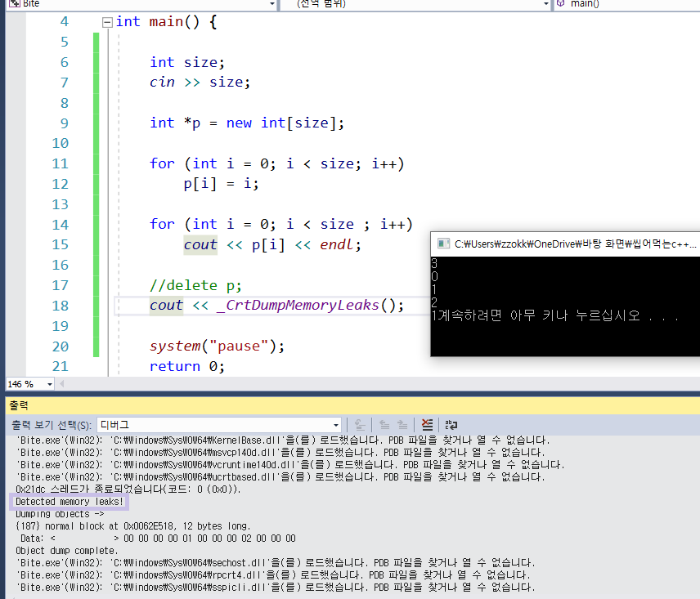Click line number 12 in the gutter
Image resolution: width=700 pixels, height=599 pixels.
point(61,184)
